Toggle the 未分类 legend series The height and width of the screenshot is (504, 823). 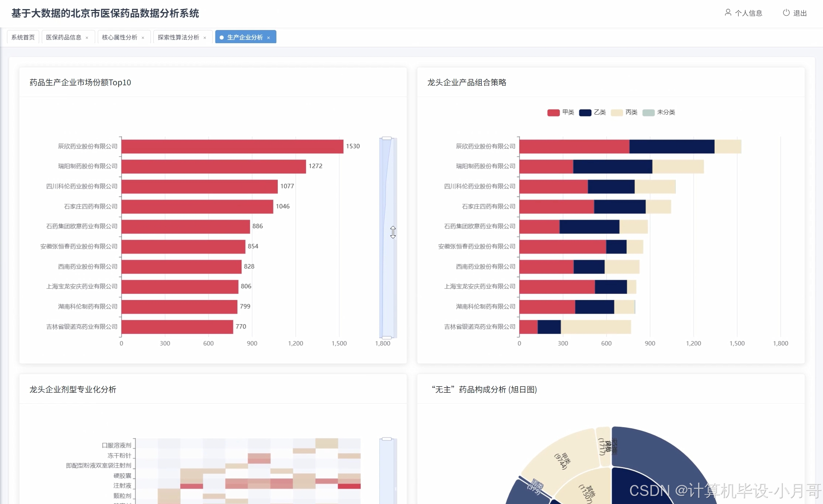tap(659, 112)
